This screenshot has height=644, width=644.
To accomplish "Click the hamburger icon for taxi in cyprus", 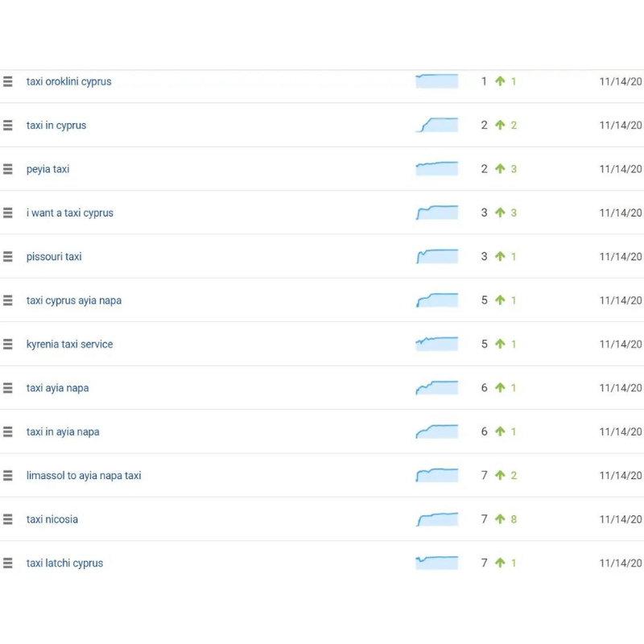I will click(8, 126).
